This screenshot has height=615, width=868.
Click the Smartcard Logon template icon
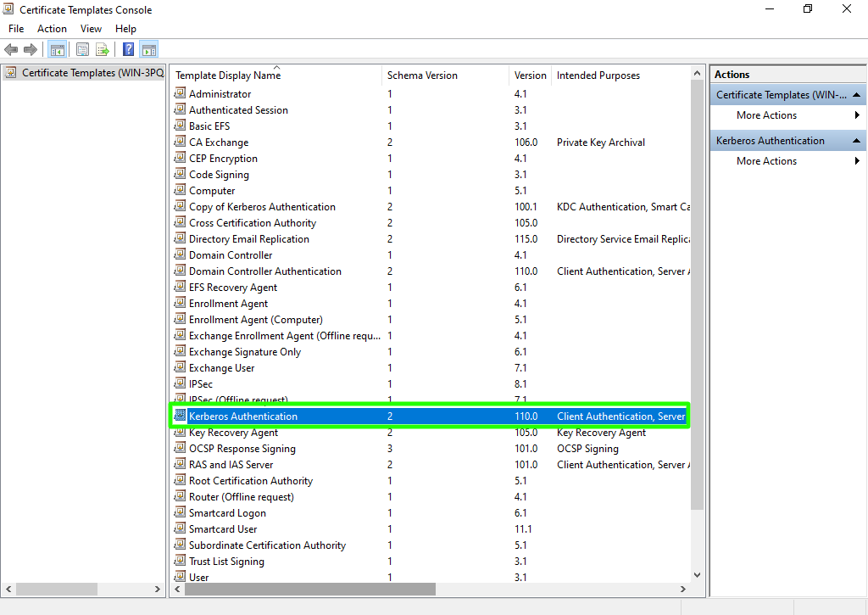click(x=180, y=513)
